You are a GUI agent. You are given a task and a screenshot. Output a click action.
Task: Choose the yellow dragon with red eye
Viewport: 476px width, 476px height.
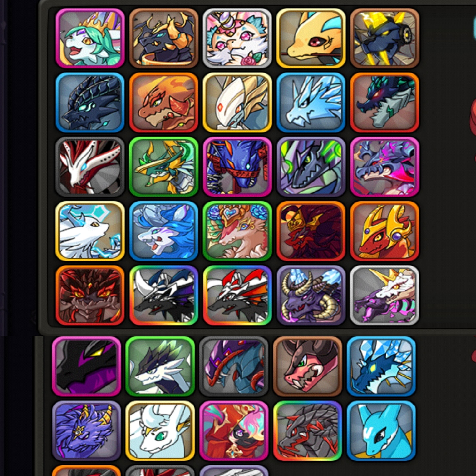311,38
